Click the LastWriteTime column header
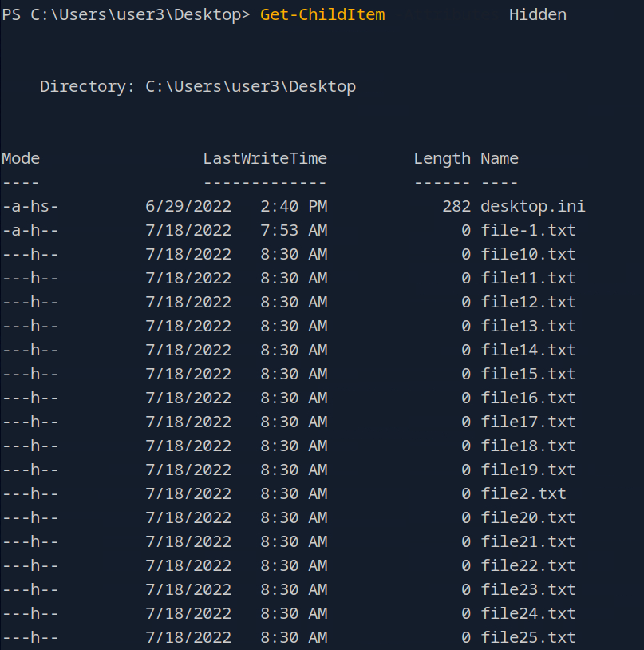 click(x=265, y=158)
